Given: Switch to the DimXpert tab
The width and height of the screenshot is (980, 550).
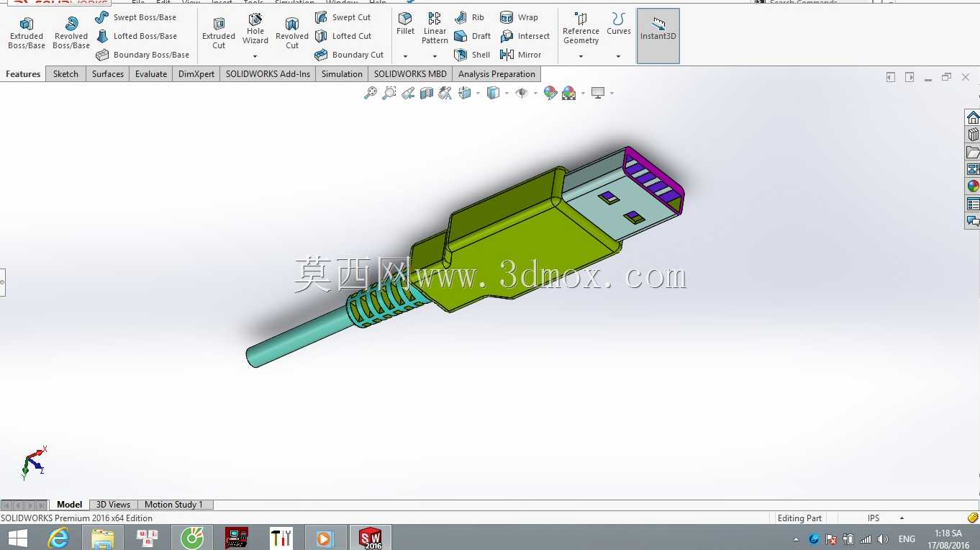Looking at the screenshot, I should [196, 74].
